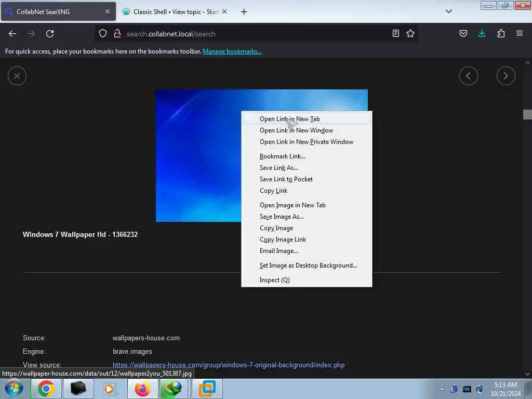
Task: Switch to the CollabNet SearXNG tab
Action: 58,11
